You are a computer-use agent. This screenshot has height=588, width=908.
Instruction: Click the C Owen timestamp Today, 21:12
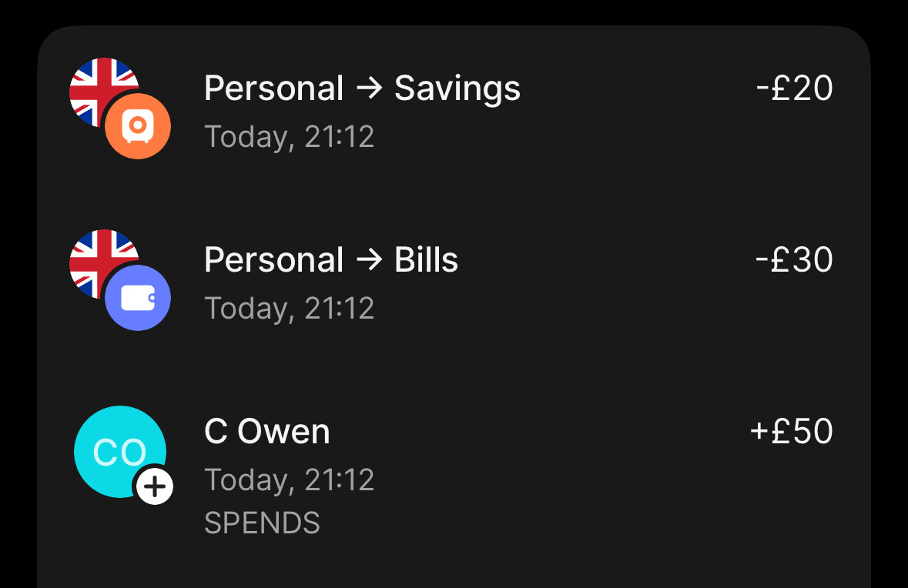coord(289,480)
